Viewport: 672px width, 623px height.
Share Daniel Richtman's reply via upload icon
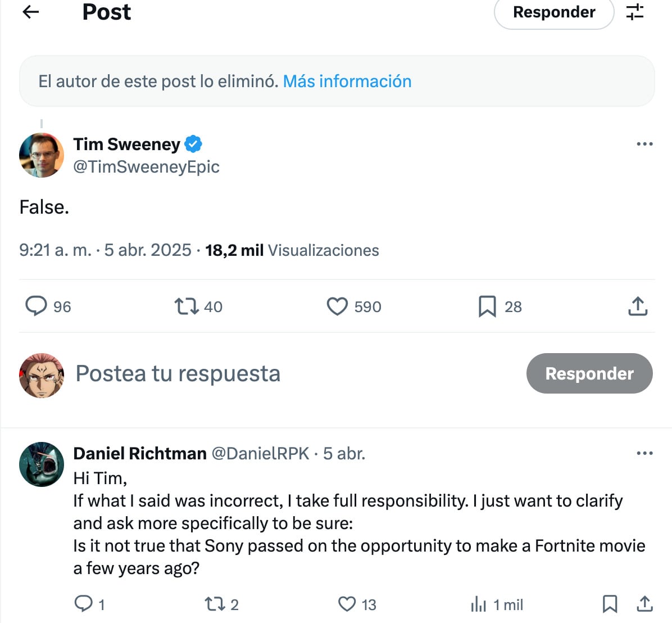coord(646,604)
